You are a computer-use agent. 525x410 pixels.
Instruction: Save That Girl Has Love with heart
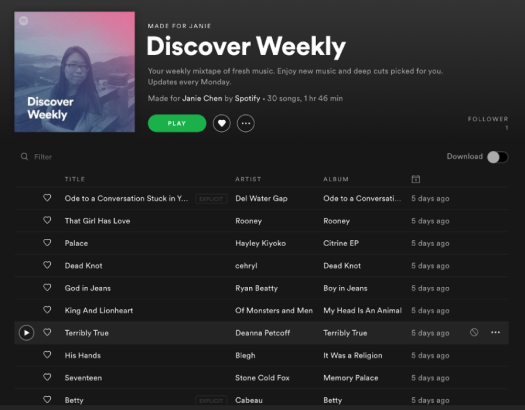(47, 220)
